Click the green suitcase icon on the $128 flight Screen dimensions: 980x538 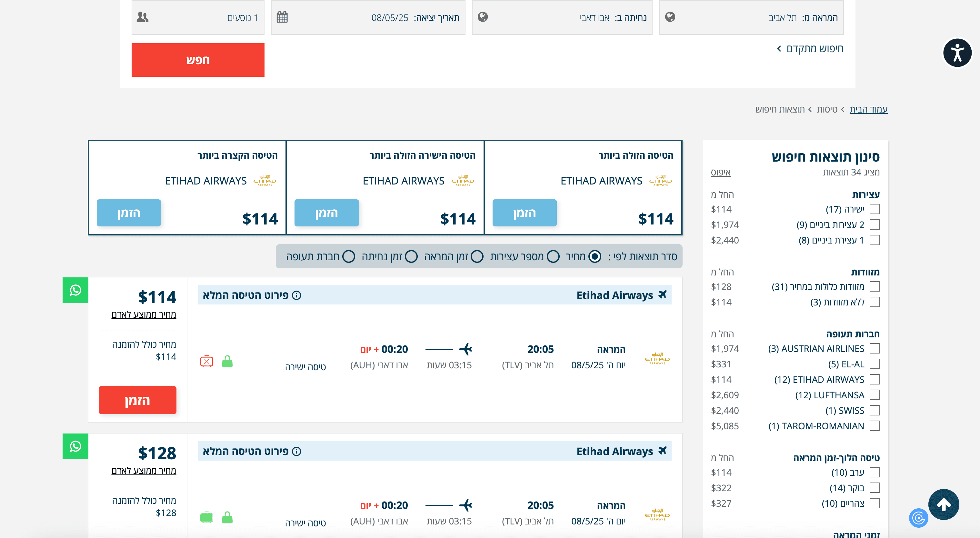206,517
